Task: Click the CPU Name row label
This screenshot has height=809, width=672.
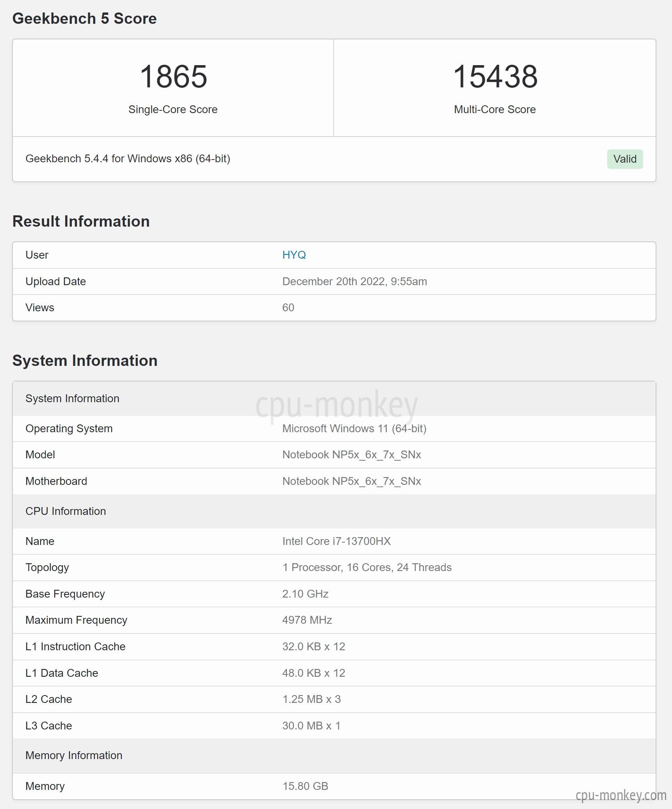Action: click(x=39, y=541)
